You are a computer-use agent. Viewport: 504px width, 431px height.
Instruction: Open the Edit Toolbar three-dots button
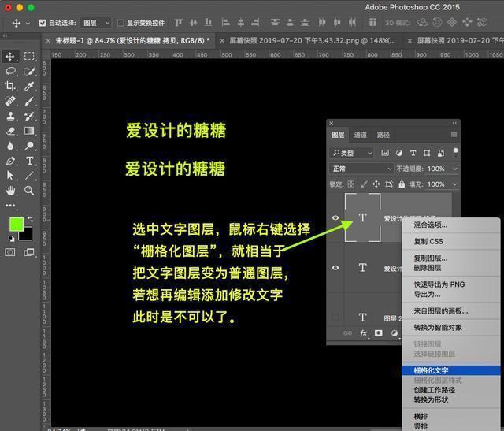(x=10, y=205)
